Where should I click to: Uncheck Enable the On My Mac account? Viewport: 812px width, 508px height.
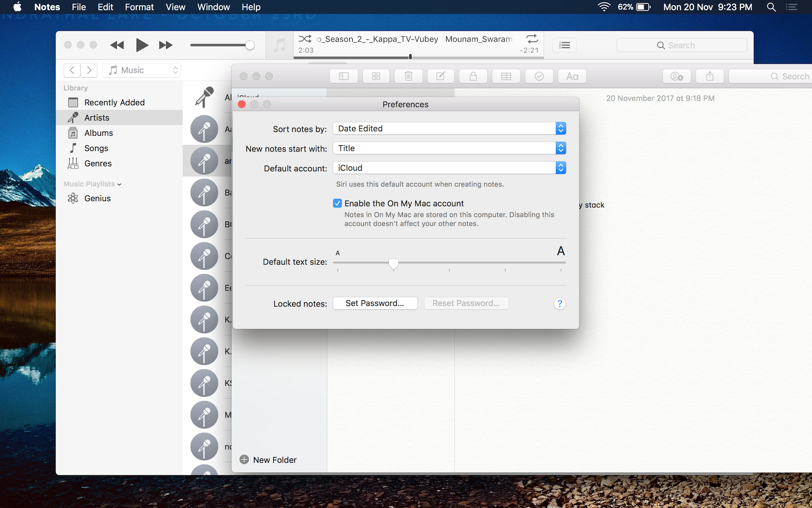pyautogui.click(x=337, y=204)
